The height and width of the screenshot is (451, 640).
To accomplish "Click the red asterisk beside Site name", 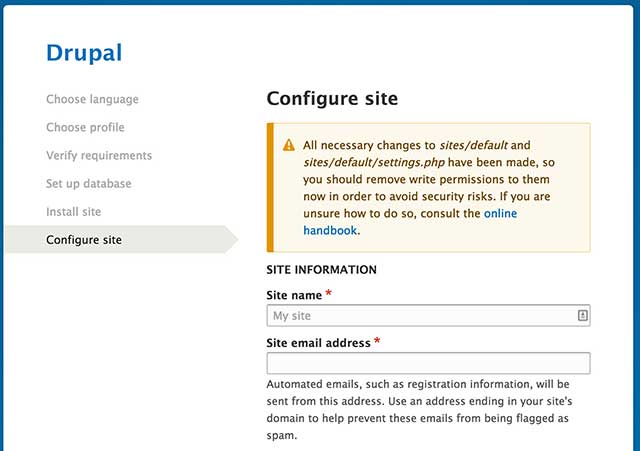I will tap(329, 293).
